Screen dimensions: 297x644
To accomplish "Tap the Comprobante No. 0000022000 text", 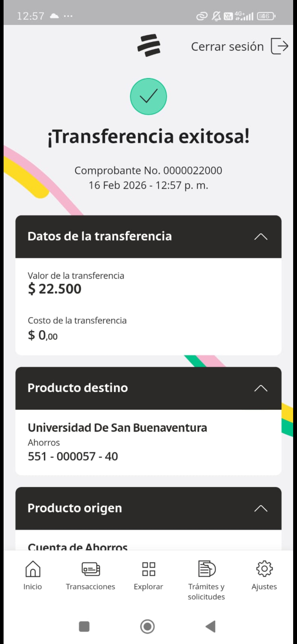I will 148,171.
